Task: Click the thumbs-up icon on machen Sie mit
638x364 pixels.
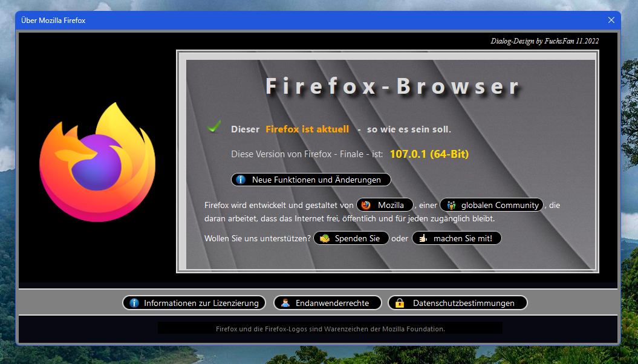Action: point(423,238)
